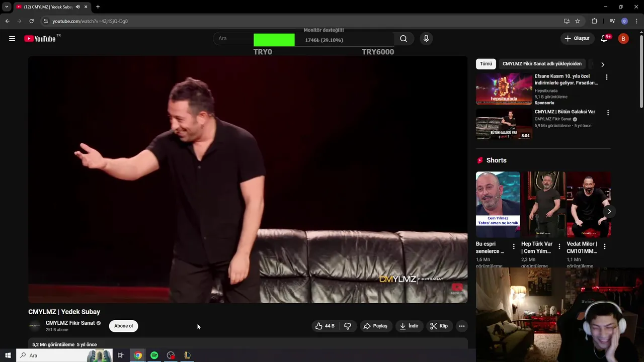The image size is (644, 362).
Task: Open the CMYLMZ Fikir Sanat channel name link
Action: point(70,323)
